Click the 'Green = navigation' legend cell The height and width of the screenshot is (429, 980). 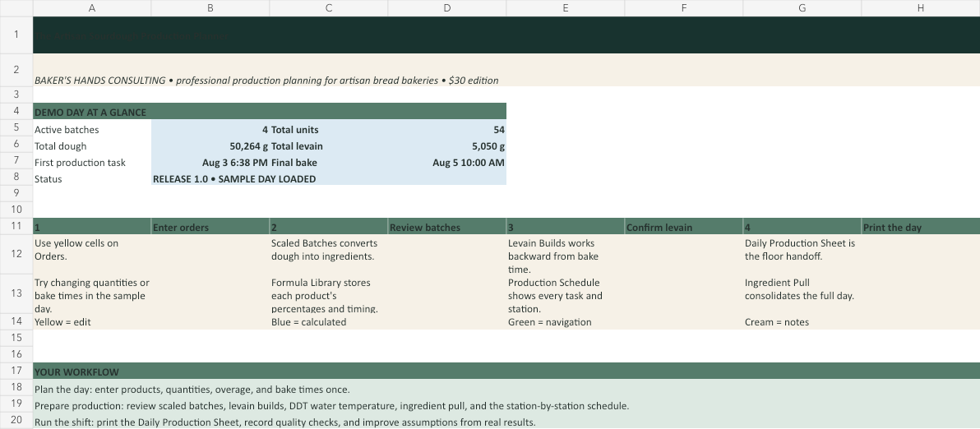[566, 321]
